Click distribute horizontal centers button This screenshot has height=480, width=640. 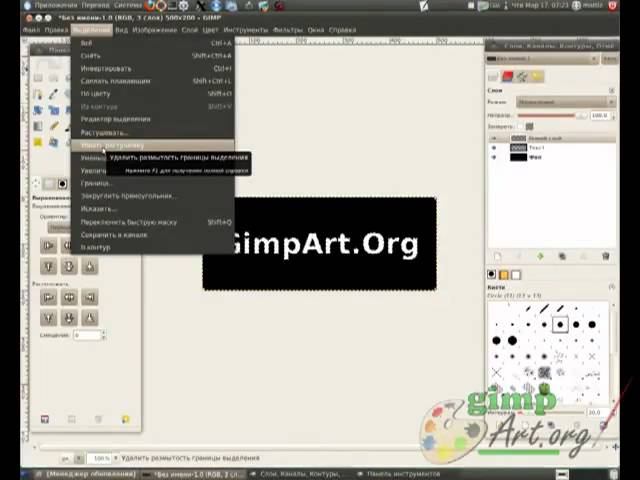[69, 297]
